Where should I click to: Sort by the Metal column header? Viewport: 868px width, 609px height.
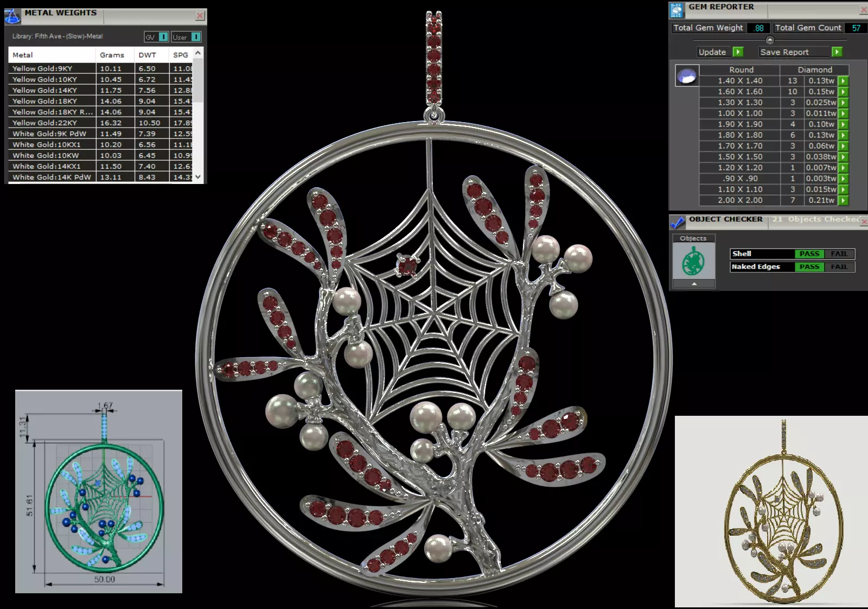point(52,55)
